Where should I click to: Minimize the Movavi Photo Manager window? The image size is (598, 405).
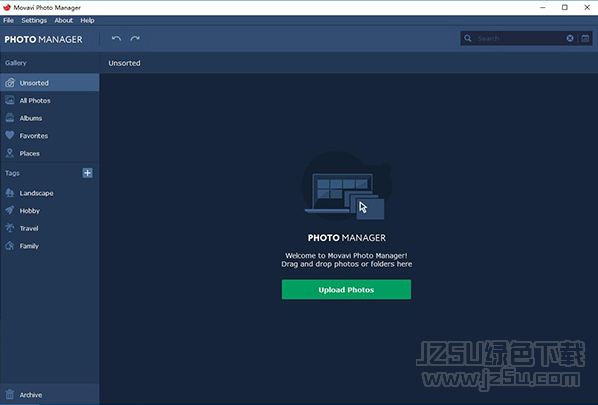pos(543,7)
